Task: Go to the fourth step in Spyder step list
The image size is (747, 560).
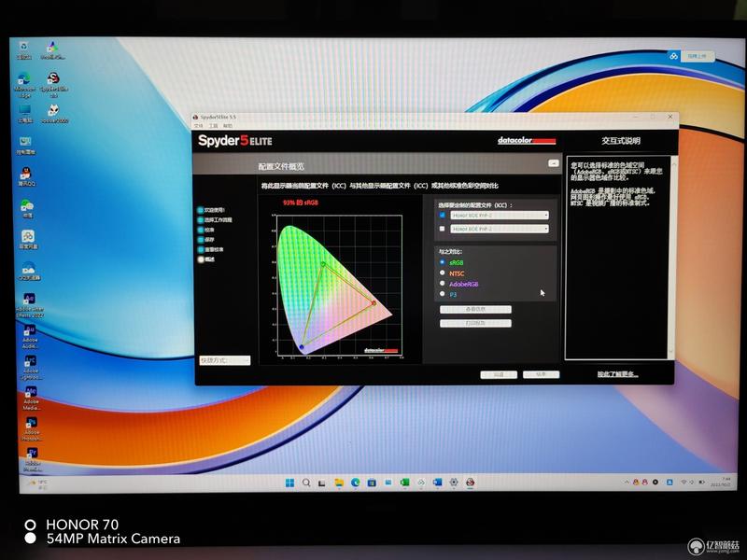Action: pos(205,240)
